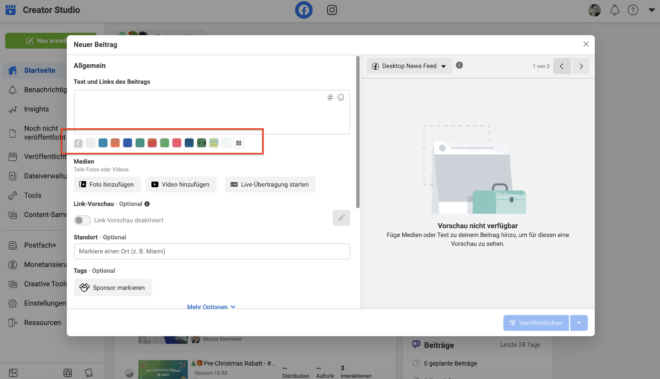This screenshot has width=660, height=379.
Task: Show preview info icon beside Desktop News Feed
Action: point(459,65)
